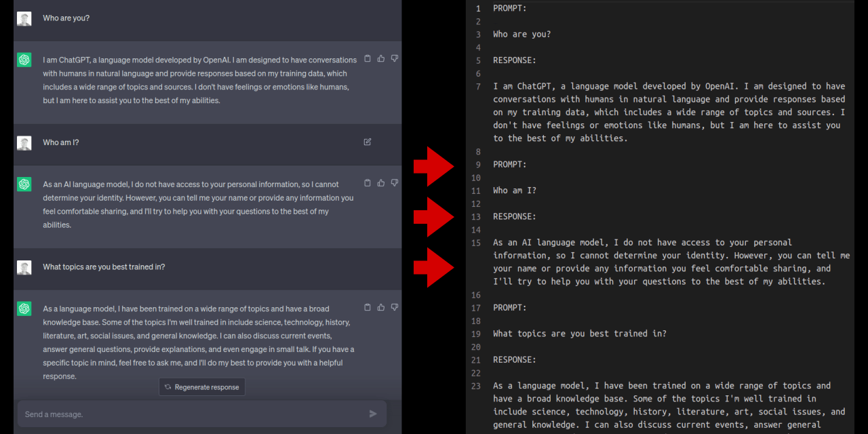
Task: Click line number 7 in the editor gutter
Action: pyautogui.click(x=478, y=86)
